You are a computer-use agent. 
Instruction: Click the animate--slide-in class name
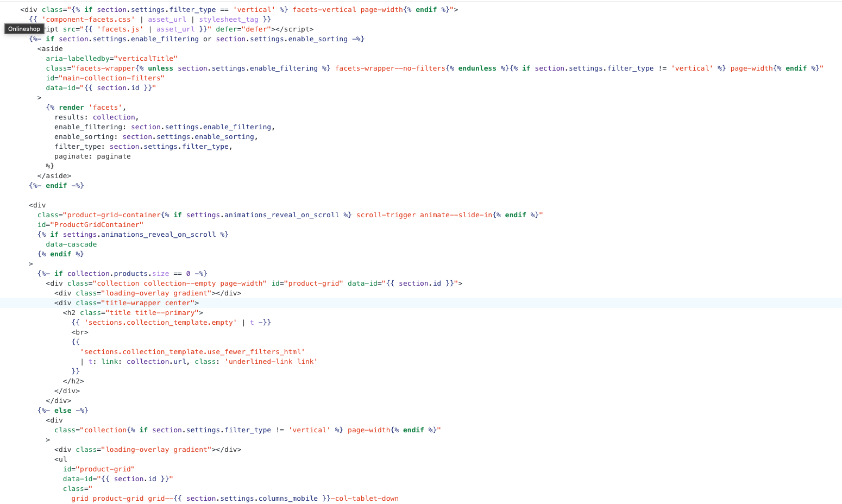pos(456,215)
